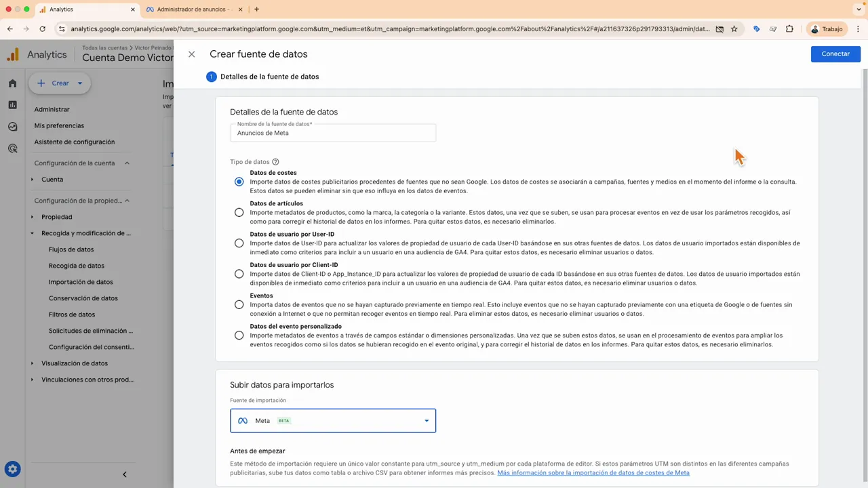
Task: Edit the Nombre de la fuente de datos field
Action: pyautogui.click(x=332, y=133)
